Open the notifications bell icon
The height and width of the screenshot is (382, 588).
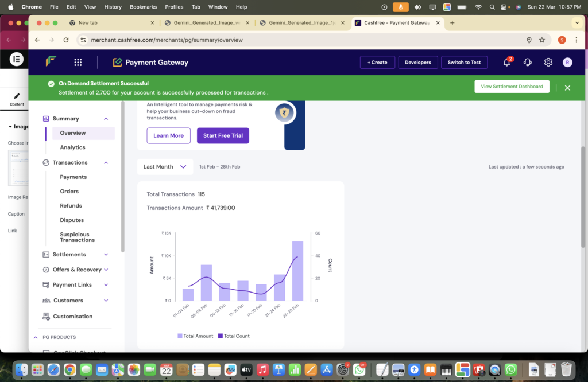(x=506, y=63)
